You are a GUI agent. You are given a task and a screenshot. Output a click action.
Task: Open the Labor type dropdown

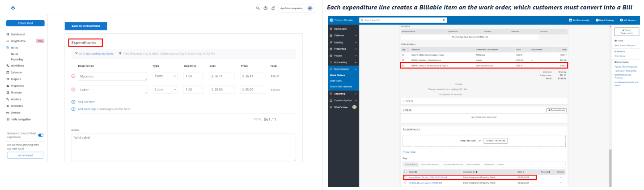point(165,90)
